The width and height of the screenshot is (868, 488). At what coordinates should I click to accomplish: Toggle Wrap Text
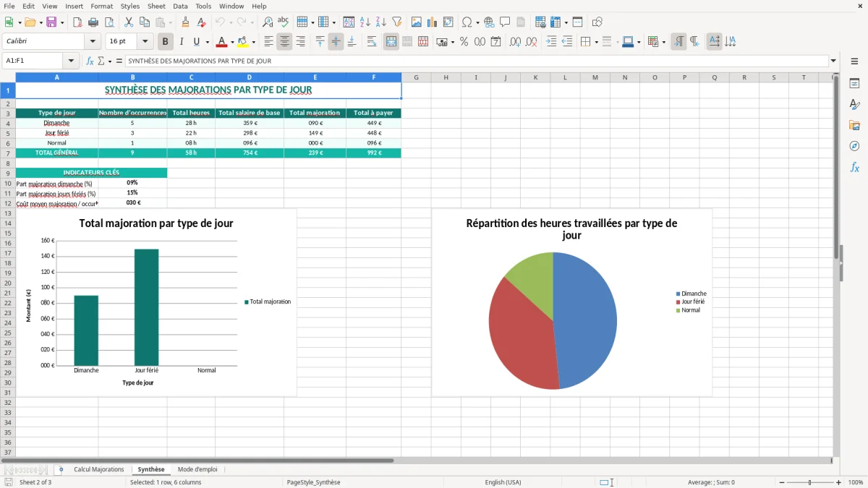[x=372, y=42]
